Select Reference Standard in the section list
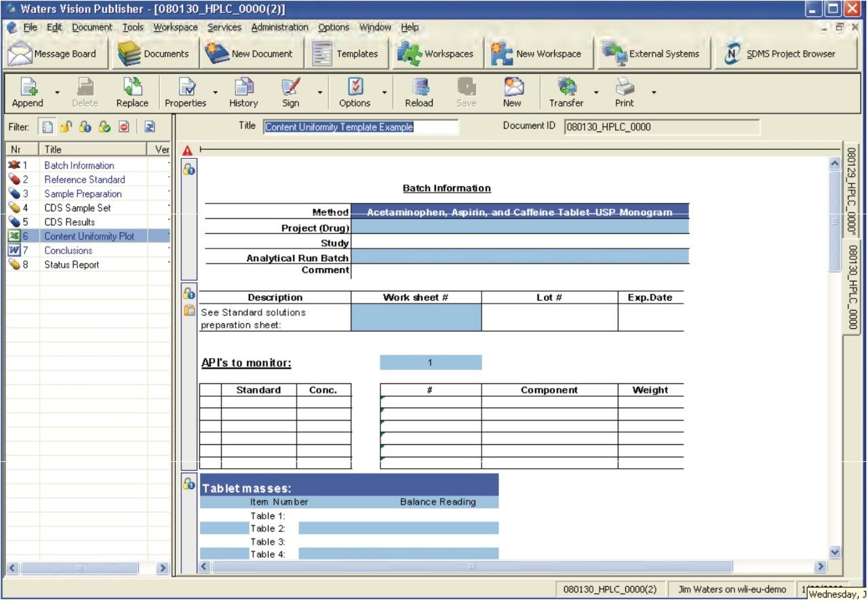 pyautogui.click(x=85, y=180)
